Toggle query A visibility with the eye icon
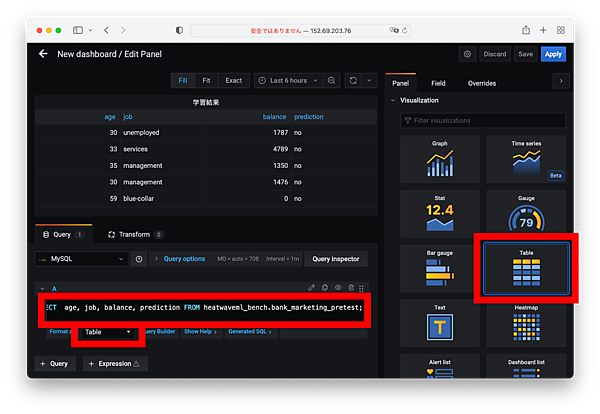This screenshot has width=600, height=414. pos(338,287)
